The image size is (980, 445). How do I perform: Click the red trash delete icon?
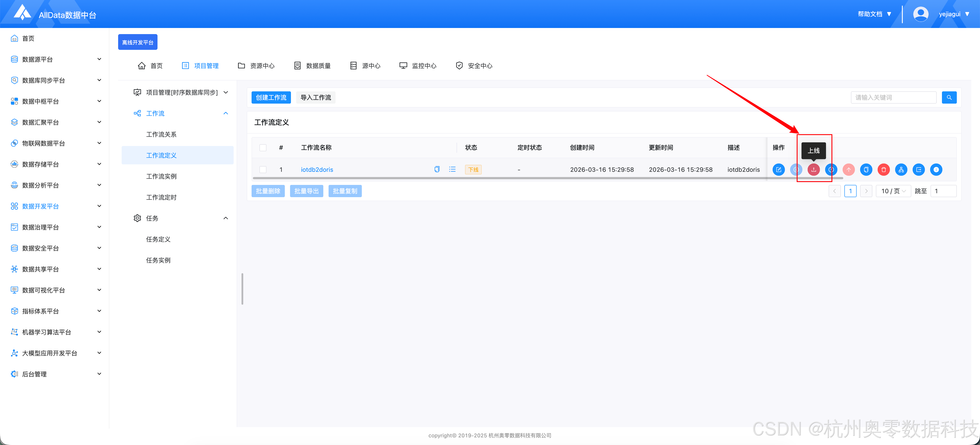883,169
